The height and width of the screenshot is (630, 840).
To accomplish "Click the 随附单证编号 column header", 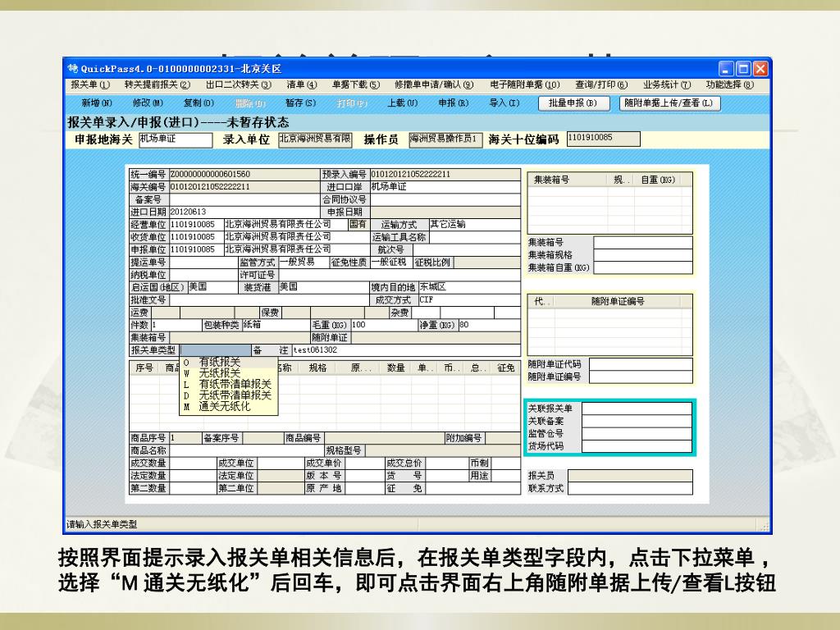I will coord(617,302).
